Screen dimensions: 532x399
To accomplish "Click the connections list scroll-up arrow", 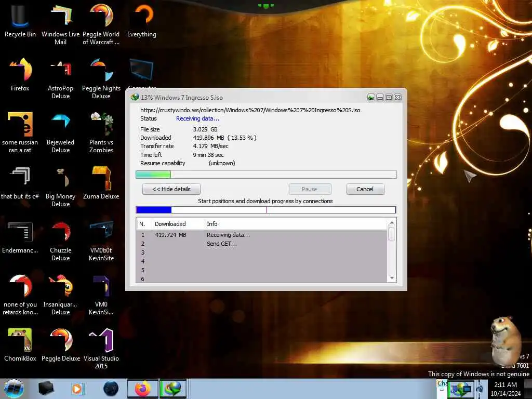I will click(392, 223).
